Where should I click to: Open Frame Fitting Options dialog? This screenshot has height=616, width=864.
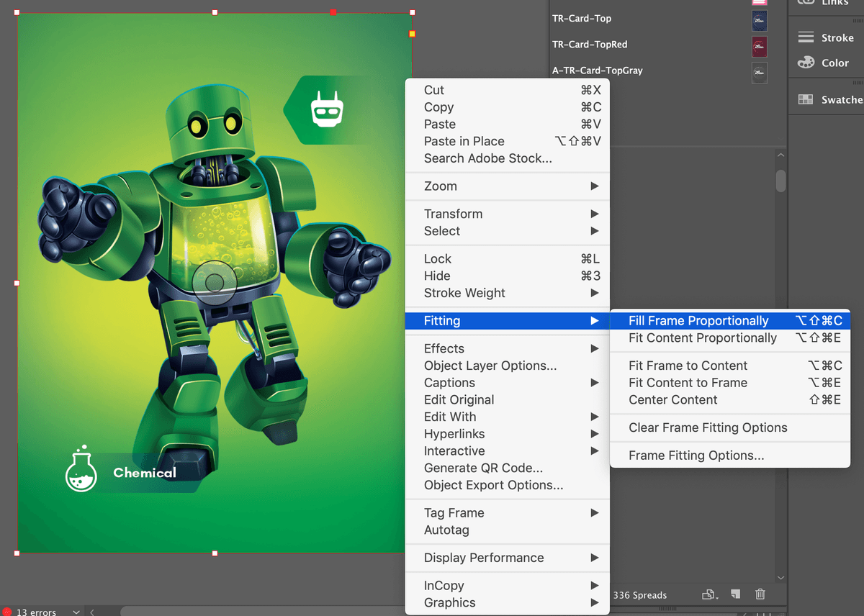click(696, 456)
